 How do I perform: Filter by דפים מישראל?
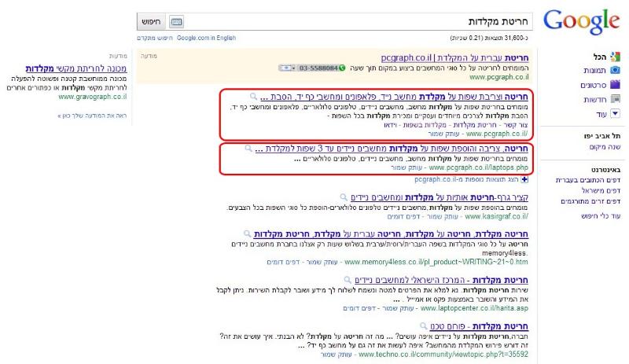coord(601,190)
